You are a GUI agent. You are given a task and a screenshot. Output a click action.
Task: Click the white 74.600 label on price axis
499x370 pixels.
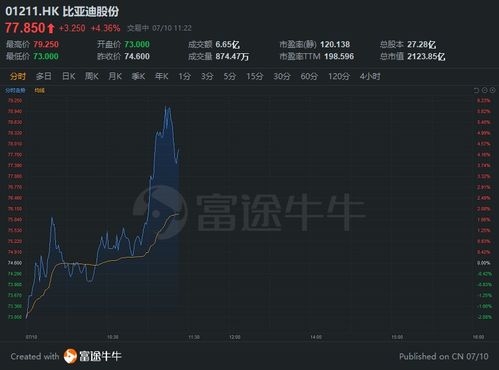click(x=15, y=263)
